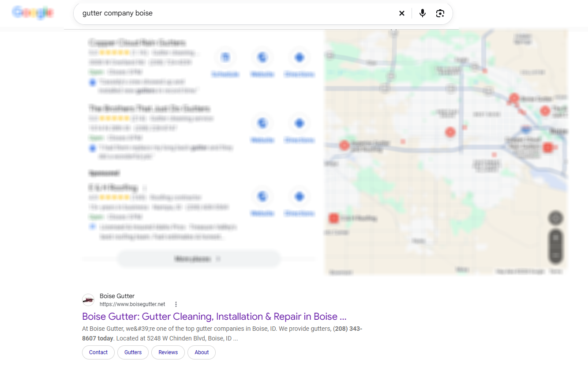Open Google Lens image search icon
Viewport: 588px width, 367px height.
coord(440,13)
